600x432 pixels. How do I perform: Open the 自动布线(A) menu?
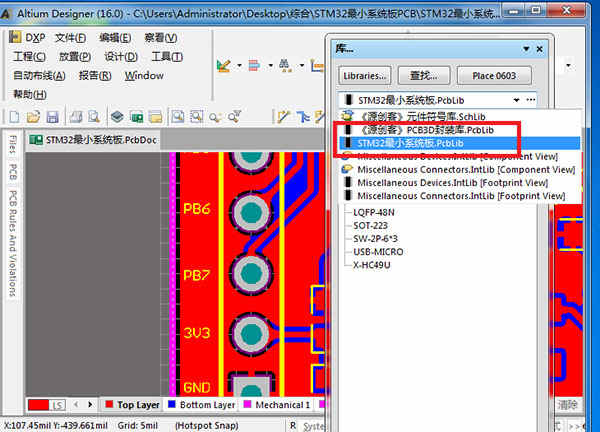(39, 75)
